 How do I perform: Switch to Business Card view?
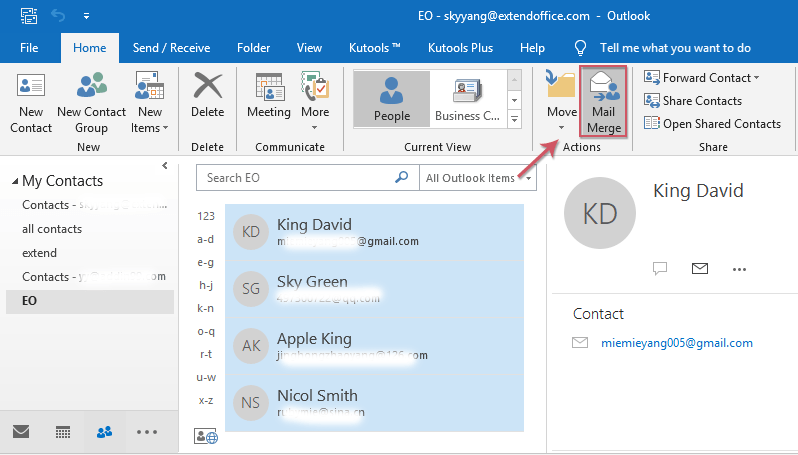click(467, 99)
